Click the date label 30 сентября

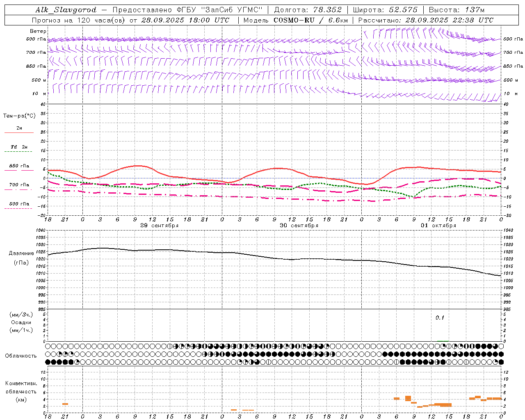[299, 226]
